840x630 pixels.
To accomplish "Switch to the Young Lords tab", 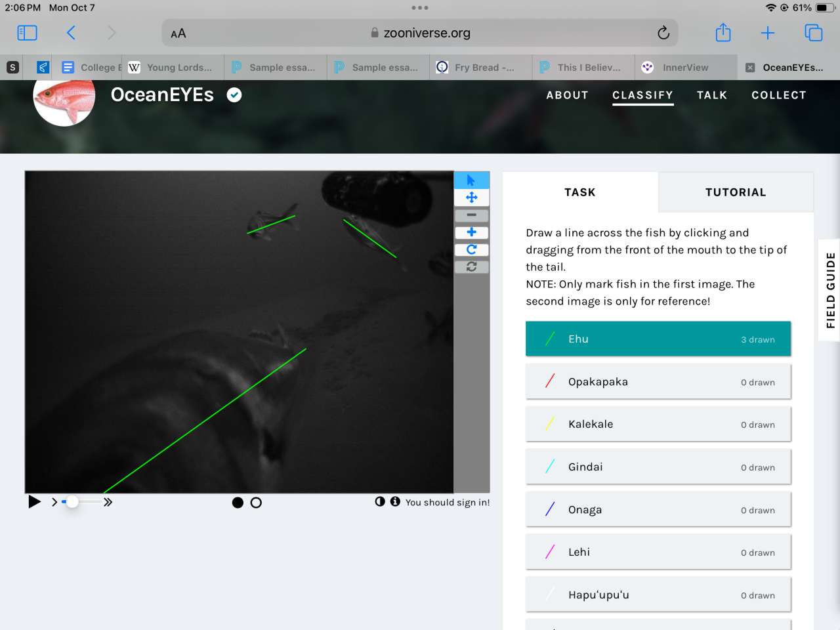I will pyautogui.click(x=173, y=67).
